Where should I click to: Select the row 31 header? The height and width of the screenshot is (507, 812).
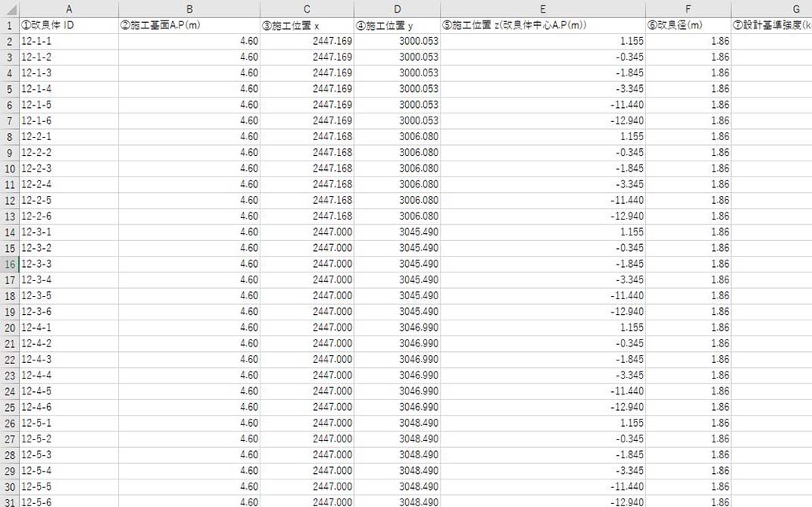(9, 501)
